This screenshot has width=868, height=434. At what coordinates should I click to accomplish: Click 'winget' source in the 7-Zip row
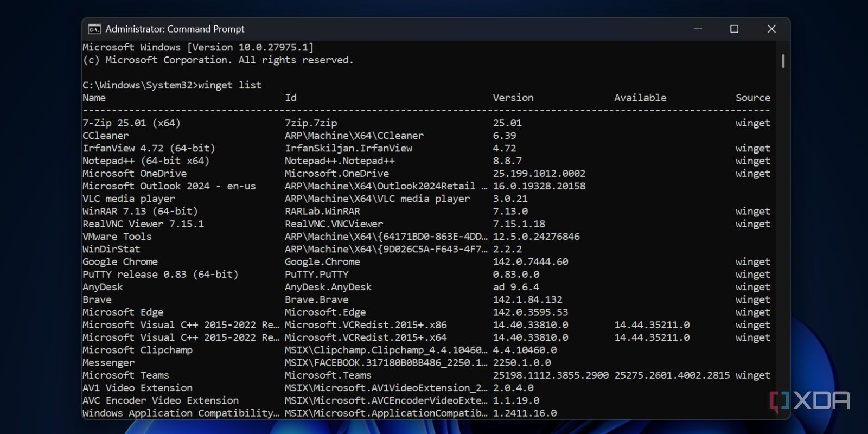coord(753,123)
